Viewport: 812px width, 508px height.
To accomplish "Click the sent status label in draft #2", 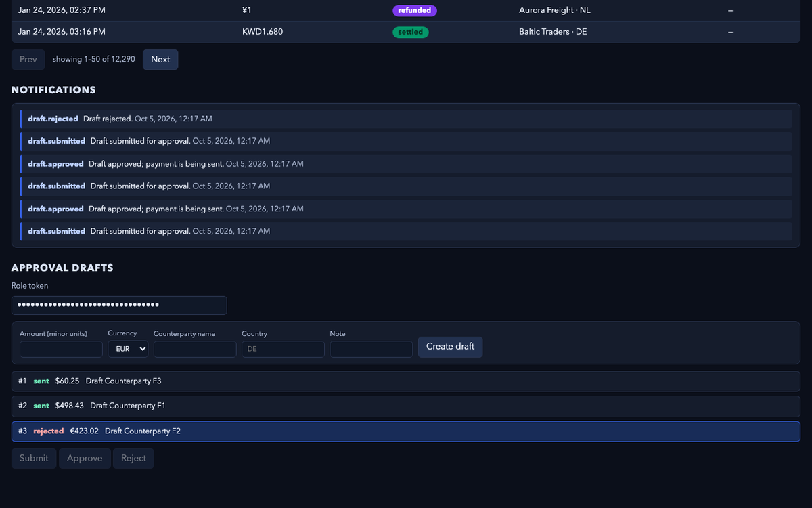I will [x=41, y=406].
